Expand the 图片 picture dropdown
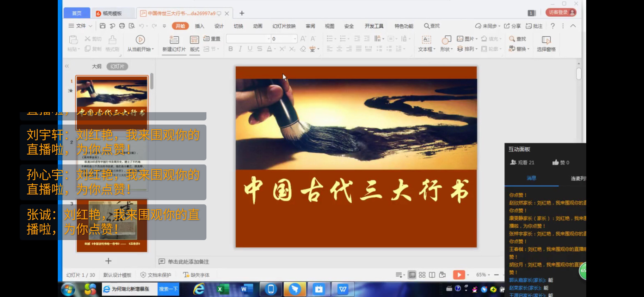Image resolution: width=644 pixels, height=297 pixels. pos(476,39)
